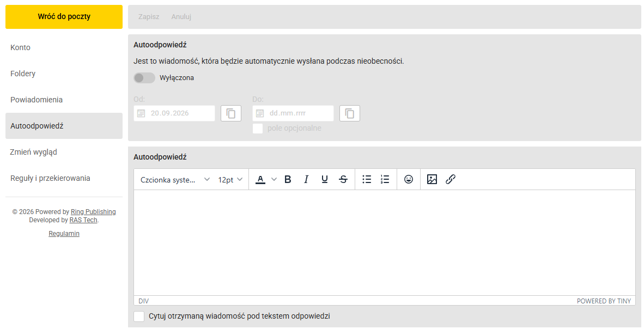Open the RAS Tech link

tap(83, 220)
